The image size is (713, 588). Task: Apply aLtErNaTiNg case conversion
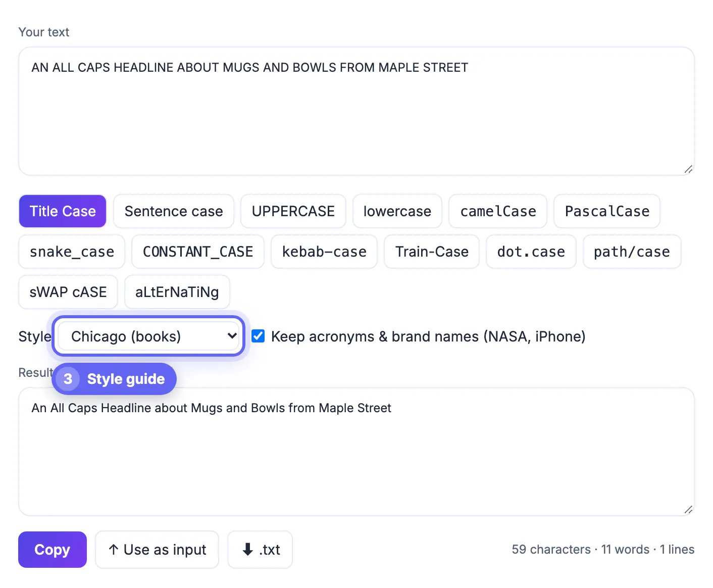coord(177,292)
